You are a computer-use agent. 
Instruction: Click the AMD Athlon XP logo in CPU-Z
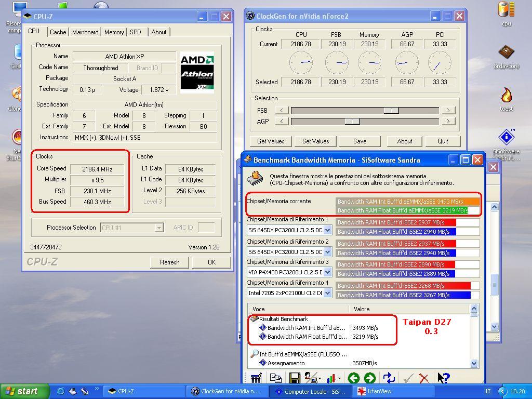pyautogui.click(x=197, y=72)
